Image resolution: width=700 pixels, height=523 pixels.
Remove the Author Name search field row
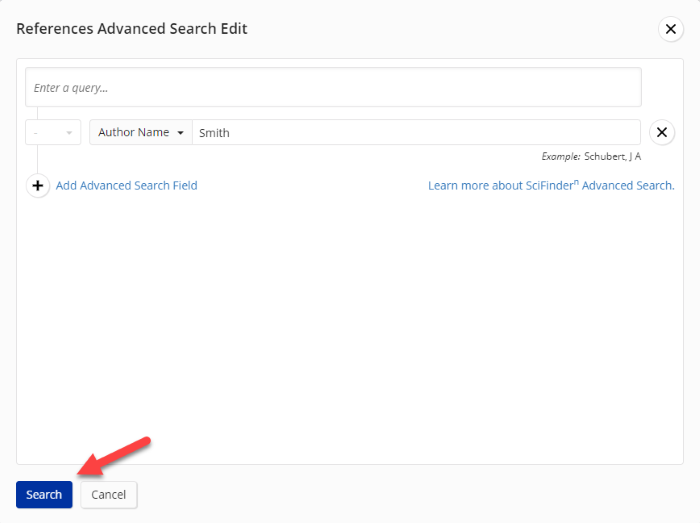point(662,132)
